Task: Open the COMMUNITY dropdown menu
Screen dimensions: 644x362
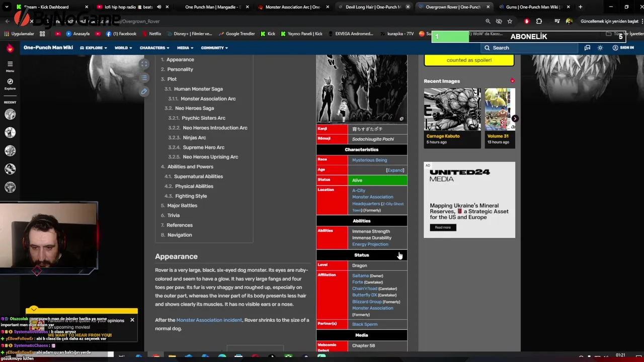Action: (x=214, y=48)
